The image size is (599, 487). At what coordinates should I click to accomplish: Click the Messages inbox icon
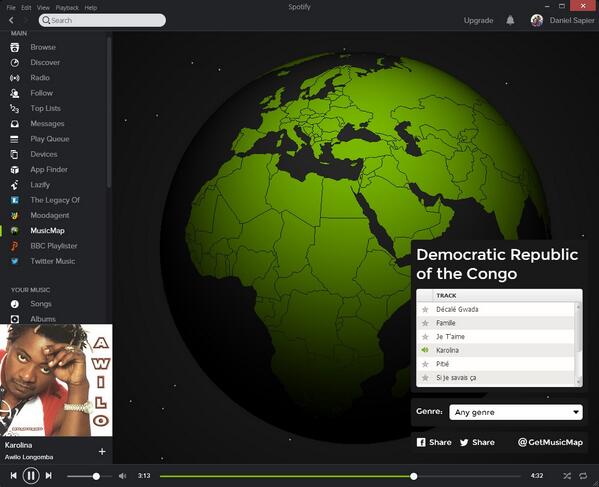[x=15, y=124]
